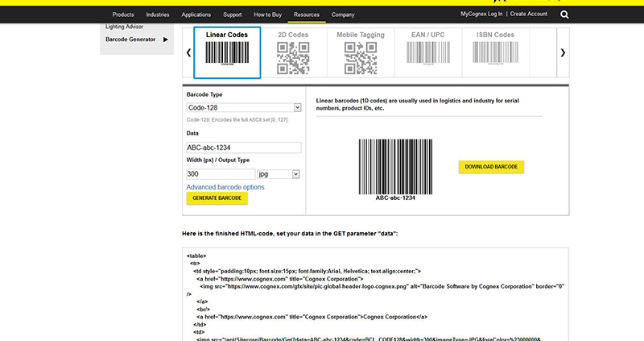644x341 pixels.
Task: Click inside the HTML code text box
Action: pyautogui.click(x=375, y=294)
